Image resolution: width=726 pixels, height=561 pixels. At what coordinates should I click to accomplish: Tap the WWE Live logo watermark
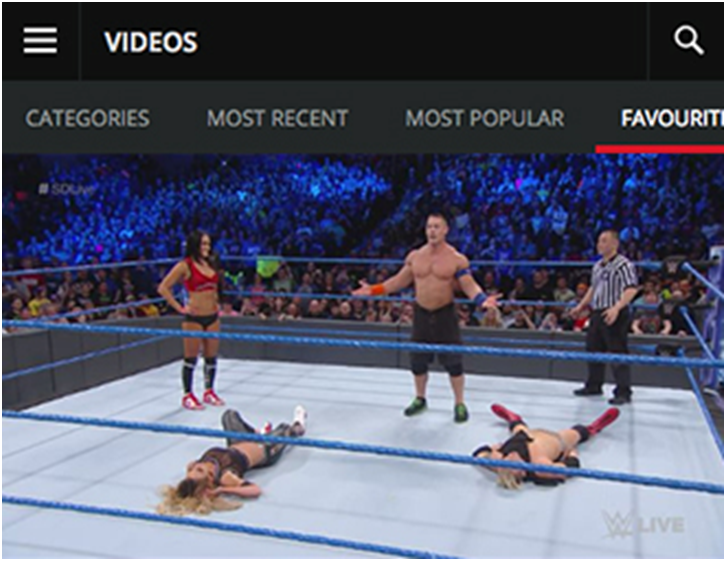tap(642, 524)
